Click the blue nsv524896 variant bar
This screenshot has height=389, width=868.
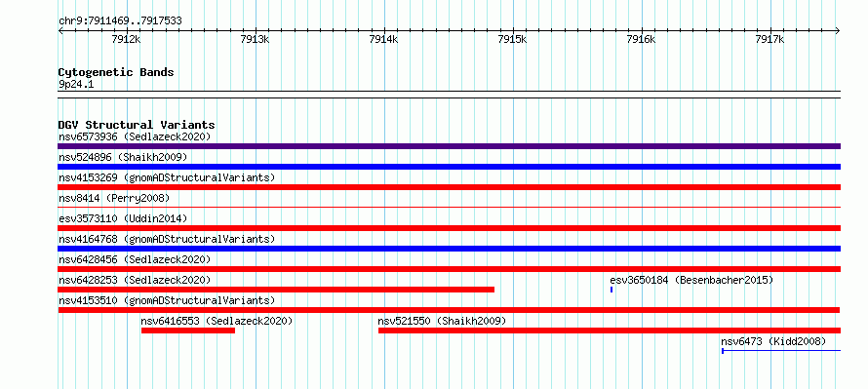point(449,167)
